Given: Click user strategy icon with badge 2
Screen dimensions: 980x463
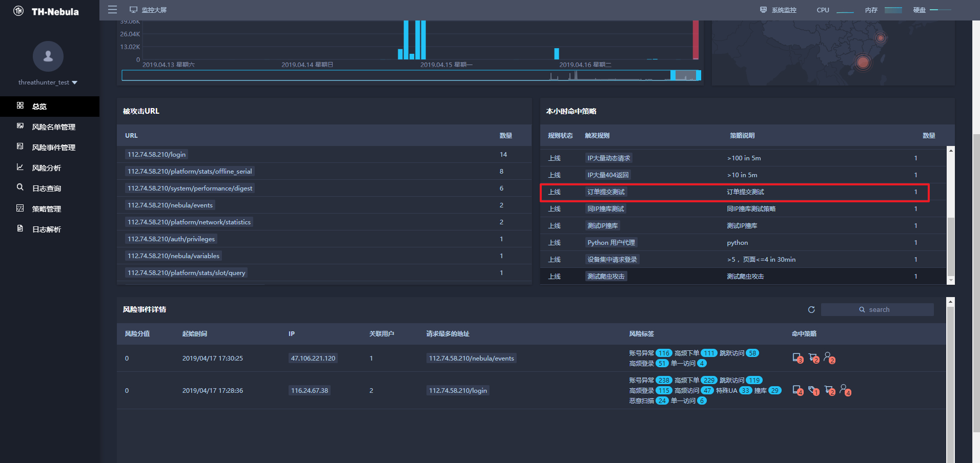Looking at the screenshot, I should coord(829,358).
